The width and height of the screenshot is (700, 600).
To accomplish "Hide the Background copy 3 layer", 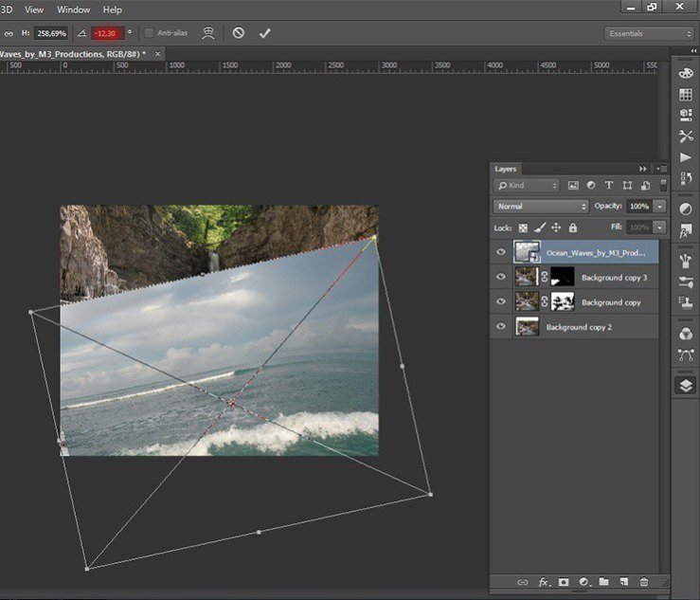I will coord(501,278).
